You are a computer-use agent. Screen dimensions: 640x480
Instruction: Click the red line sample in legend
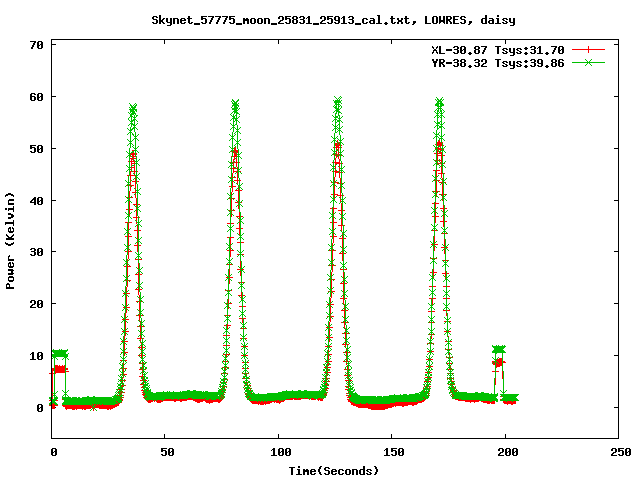click(590, 49)
